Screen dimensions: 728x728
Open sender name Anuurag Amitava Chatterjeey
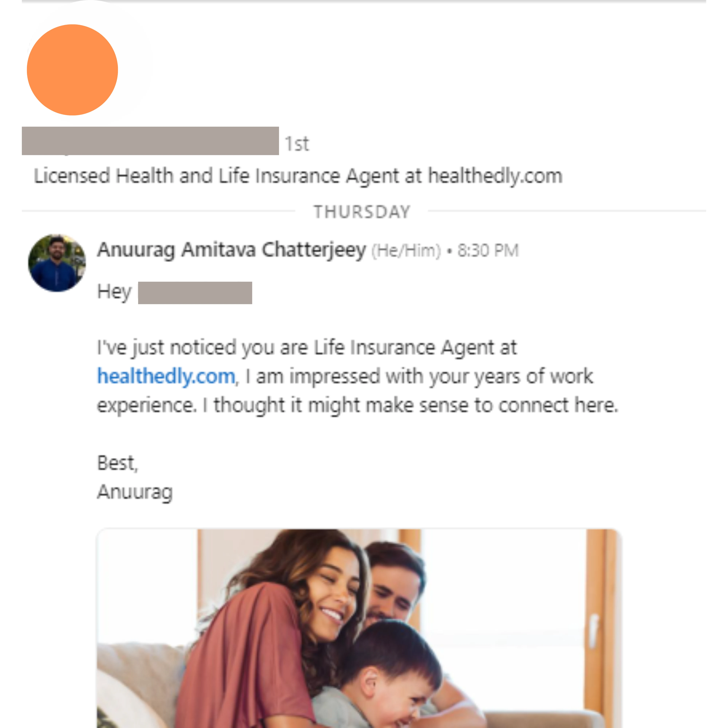point(231,250)
